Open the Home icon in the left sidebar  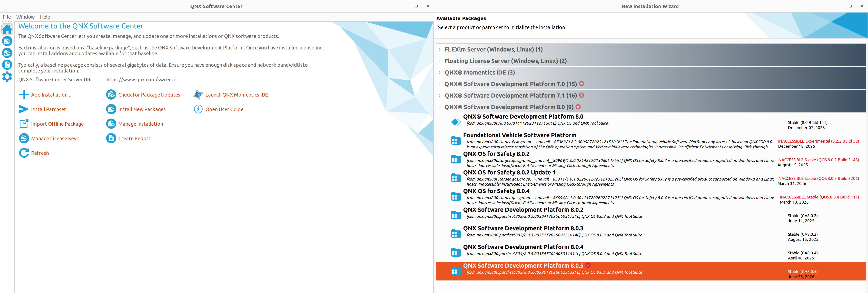pos(7,29)
